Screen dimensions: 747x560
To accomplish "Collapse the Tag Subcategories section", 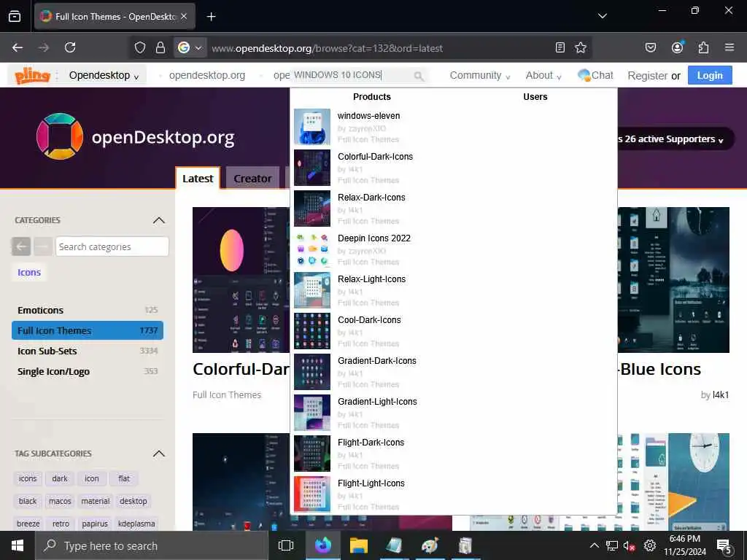I will tap(158, 454).
